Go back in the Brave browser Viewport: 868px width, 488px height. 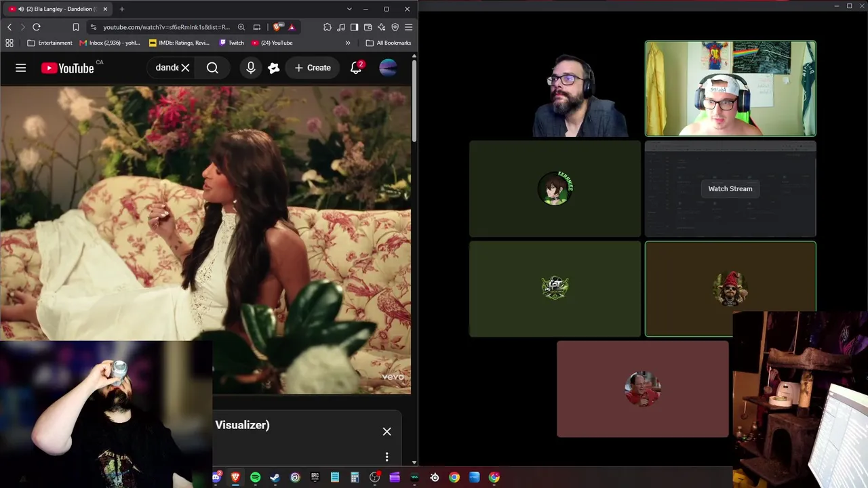point(9,27)
